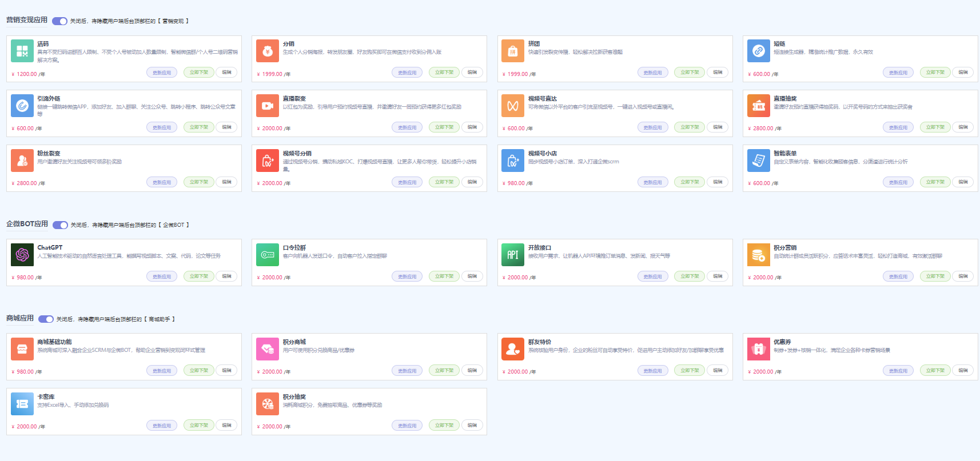The image size is (980, 461).
Task: Click 立即下架 for the 积分抽奖 app
Action: click(444, 426)
